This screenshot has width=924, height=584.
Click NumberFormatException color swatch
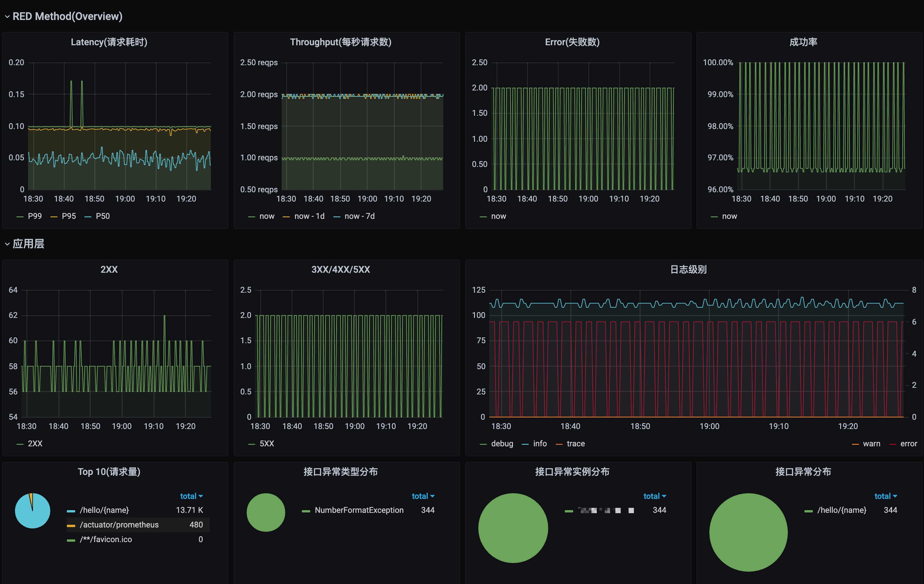306,511
